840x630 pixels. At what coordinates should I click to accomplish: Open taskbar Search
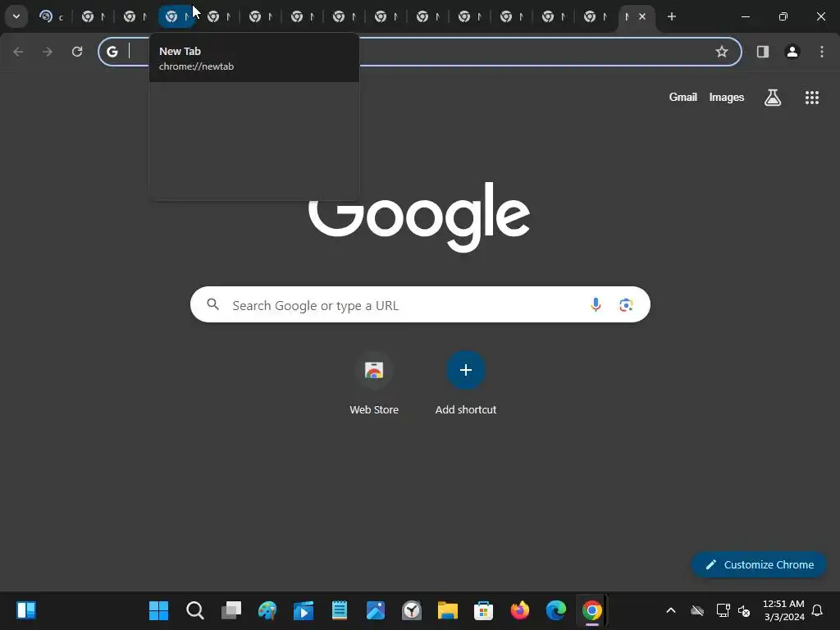click(x=195, y=610)
